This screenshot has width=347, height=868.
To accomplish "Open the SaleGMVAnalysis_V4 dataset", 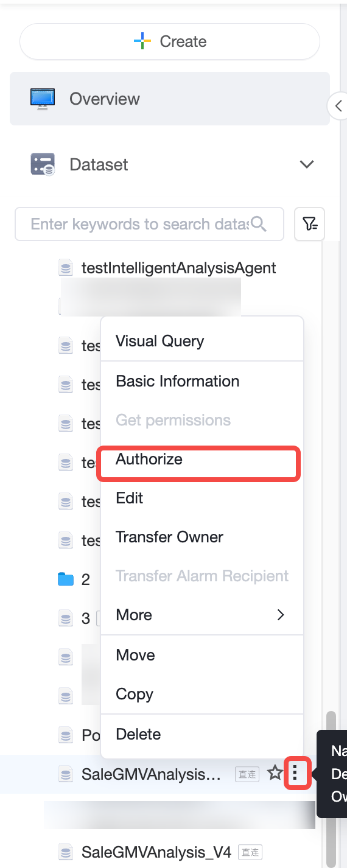I will click(x=156, y=852).
